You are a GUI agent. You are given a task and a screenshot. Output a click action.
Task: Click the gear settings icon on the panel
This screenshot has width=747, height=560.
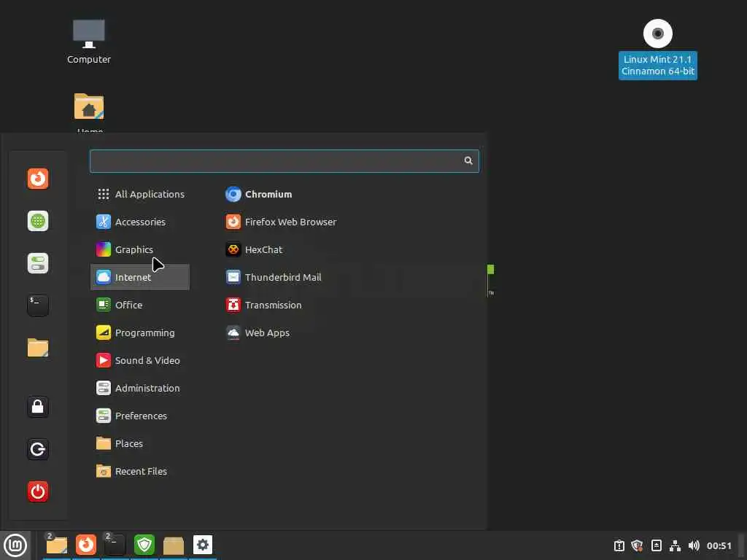coord(203,545)
